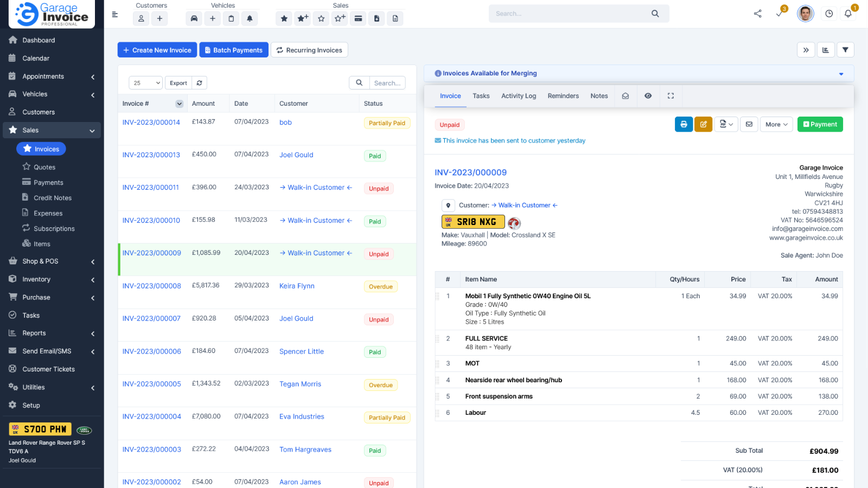Click the refresh icon beside Export
Screen dimensions: 868x488
click(200, 83)
